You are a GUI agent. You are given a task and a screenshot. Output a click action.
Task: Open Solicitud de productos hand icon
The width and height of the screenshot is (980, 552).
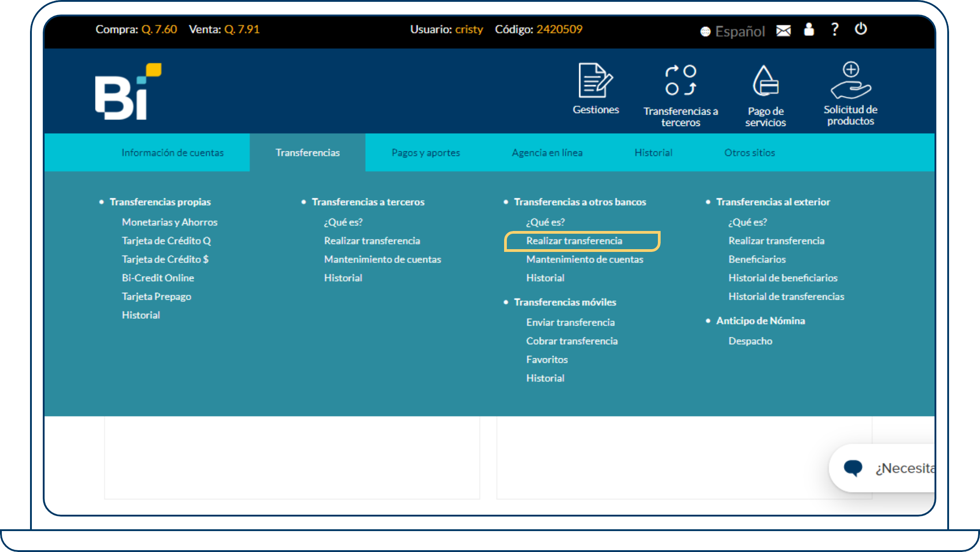851,80
